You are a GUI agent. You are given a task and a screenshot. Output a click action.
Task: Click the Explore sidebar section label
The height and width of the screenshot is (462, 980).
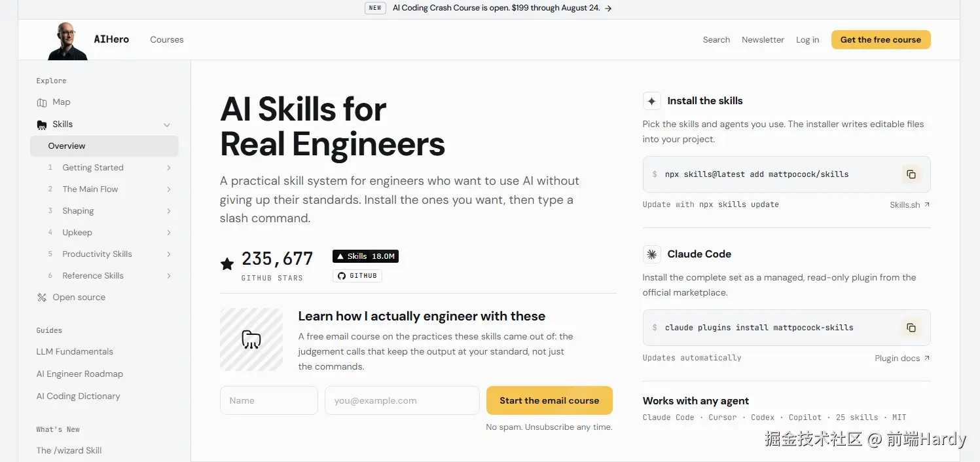[51, 81]
